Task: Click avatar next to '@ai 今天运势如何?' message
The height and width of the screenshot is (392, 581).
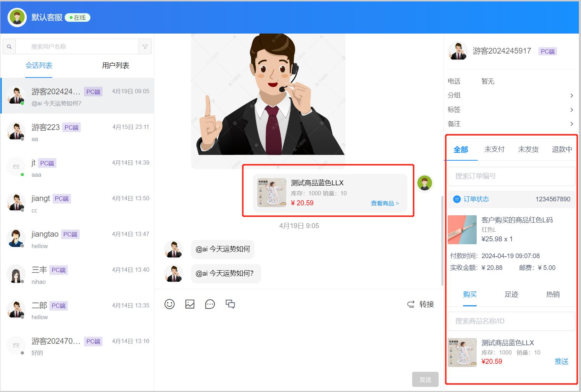Action: tap(174, 274)
